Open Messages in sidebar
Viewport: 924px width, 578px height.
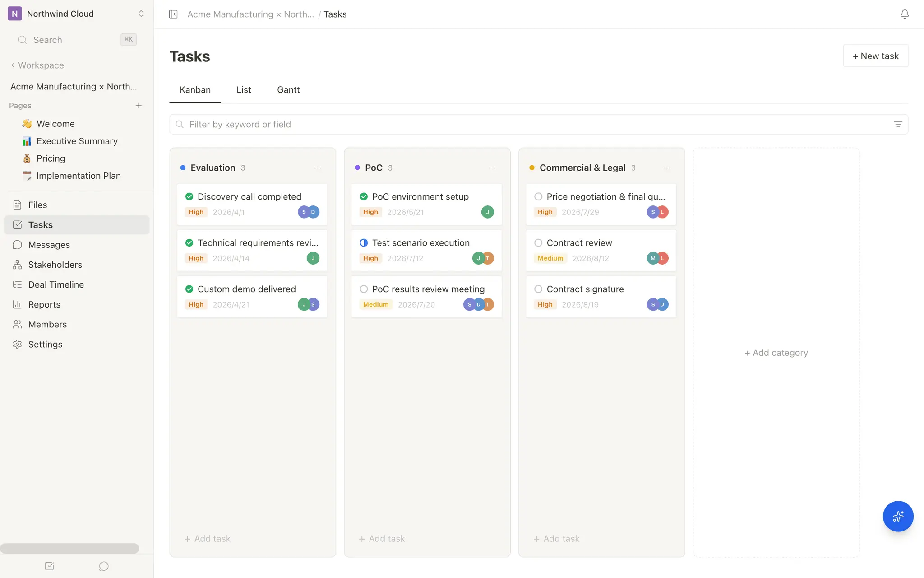coord(77,245)
